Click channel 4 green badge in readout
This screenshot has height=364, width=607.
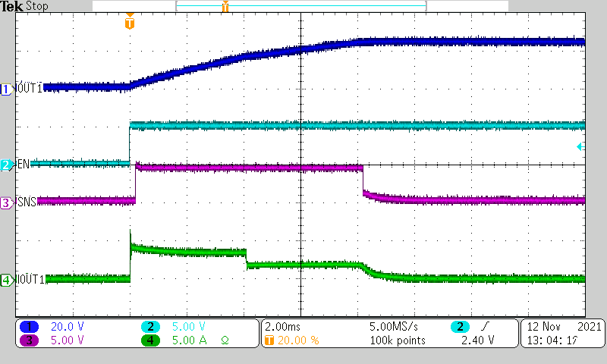click(150, 340)
